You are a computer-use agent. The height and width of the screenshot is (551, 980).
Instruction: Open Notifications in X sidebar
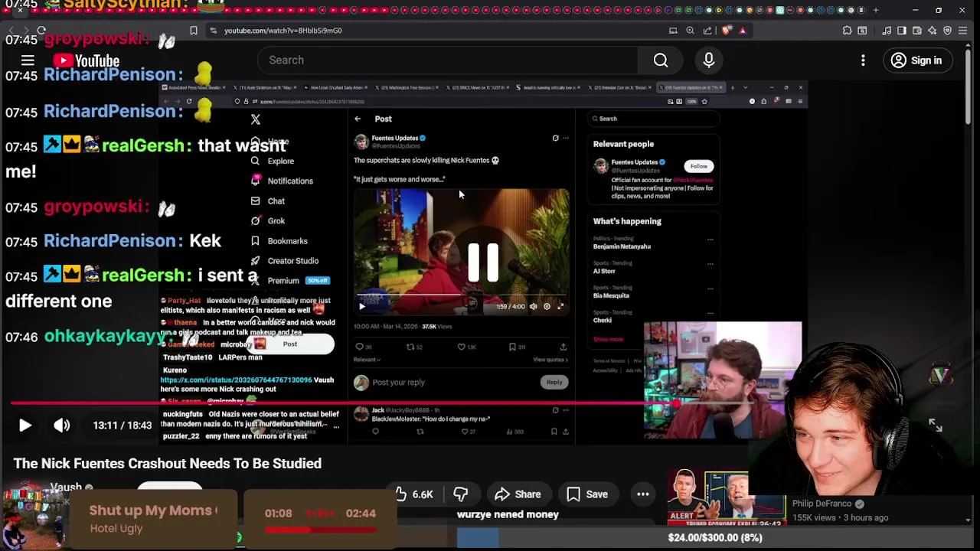click(282, 181)
